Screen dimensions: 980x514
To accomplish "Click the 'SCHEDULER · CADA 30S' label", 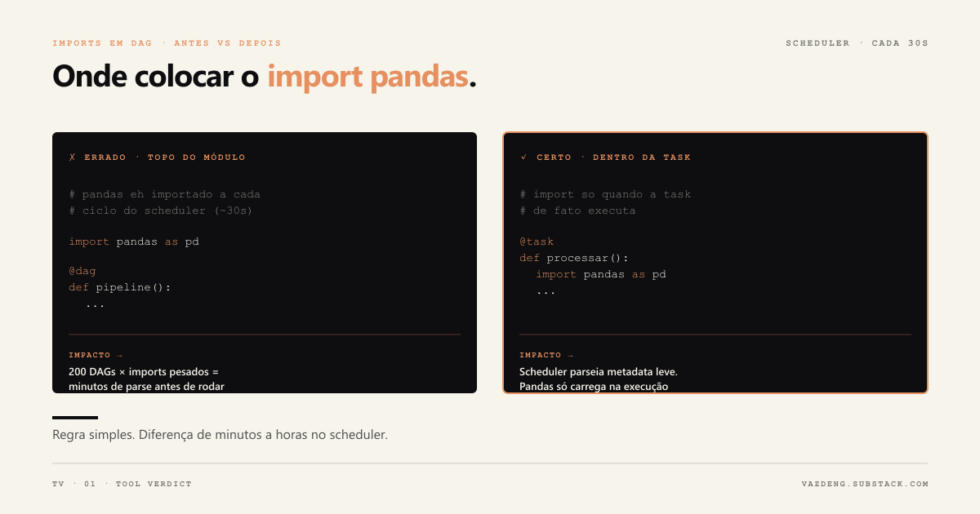I will click(857, 43).
